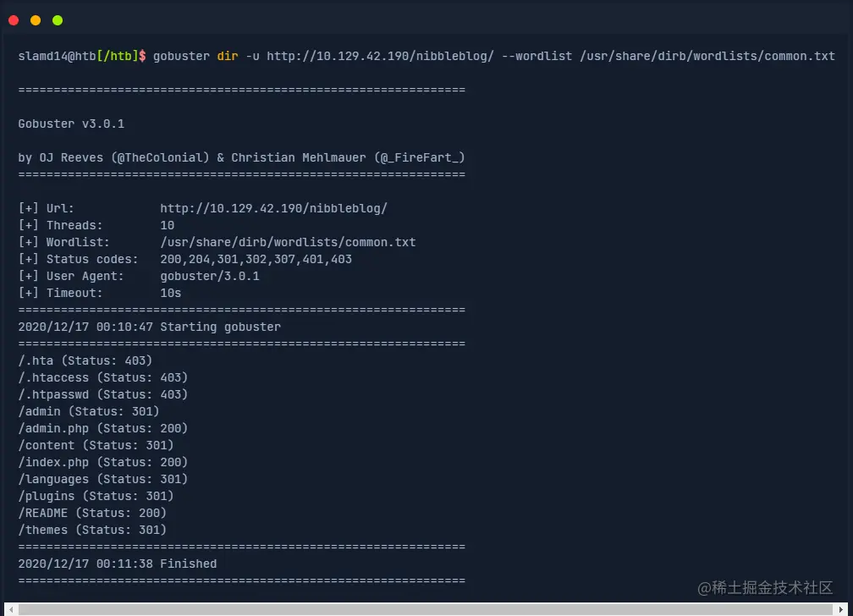The image size is (853, 616).
Task: Click the '[+] Wordlist:' common.txt path value
Action: [x=288, y=242]
